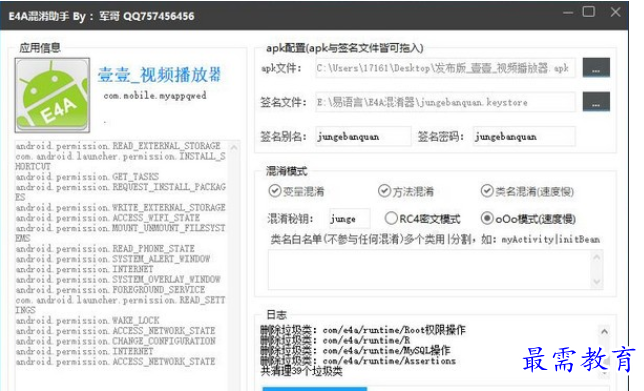Select permission WAKE_LOCK line
This screenshot has height=391, width=644.
[87, 321]
